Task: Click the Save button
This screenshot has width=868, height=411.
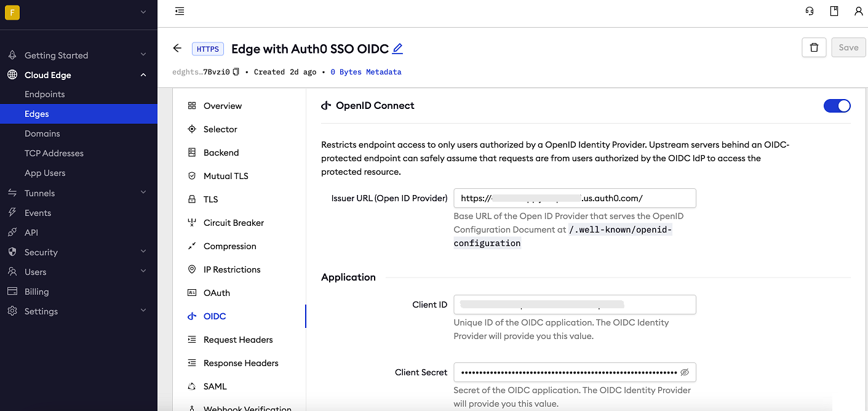Action: [848, 47]
